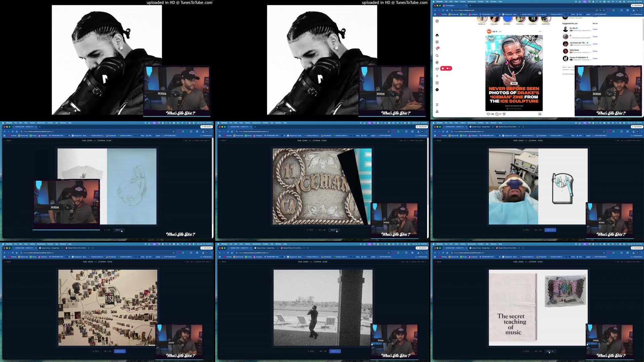Viewport: 644px width, 362px height.
Task: Click the Instagram logo atop the sidebar
Action: point(437,21)
